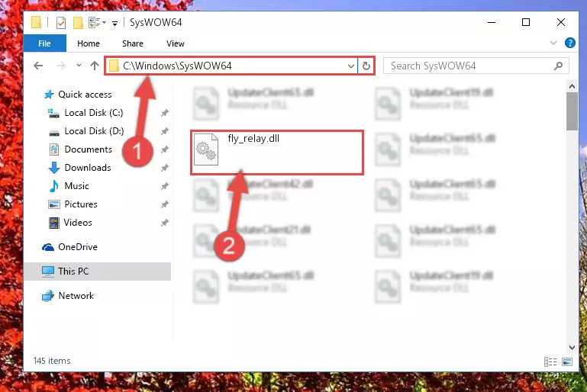Click the pin icon next to Videos
This screenshot has width=587, height=392.
(x=165, y=223)
